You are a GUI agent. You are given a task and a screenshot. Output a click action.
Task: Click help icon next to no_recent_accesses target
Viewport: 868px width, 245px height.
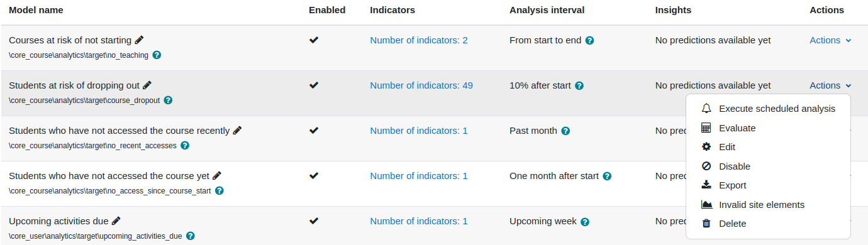tap(185, 146)
